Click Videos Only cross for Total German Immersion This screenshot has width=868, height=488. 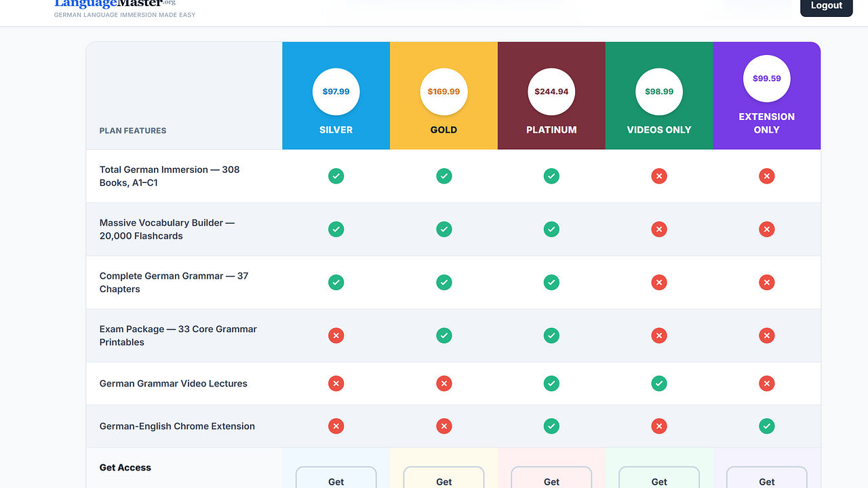(659, 176)
